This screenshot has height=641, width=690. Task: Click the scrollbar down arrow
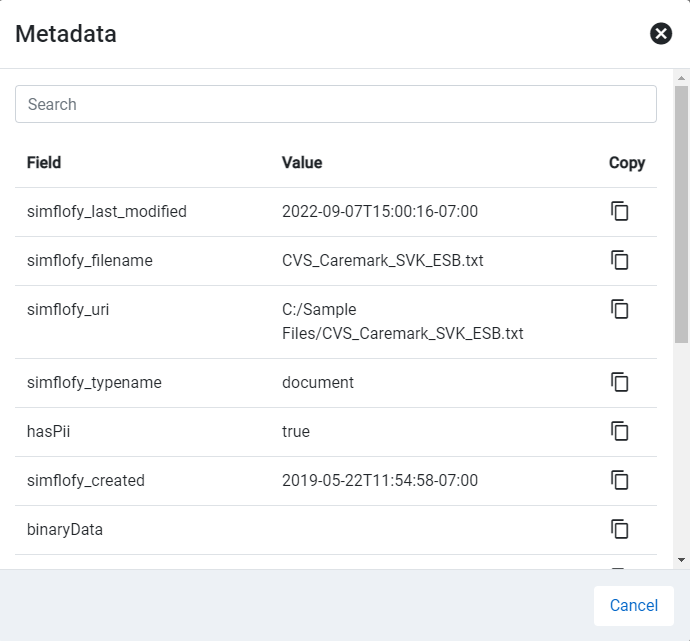681,560
